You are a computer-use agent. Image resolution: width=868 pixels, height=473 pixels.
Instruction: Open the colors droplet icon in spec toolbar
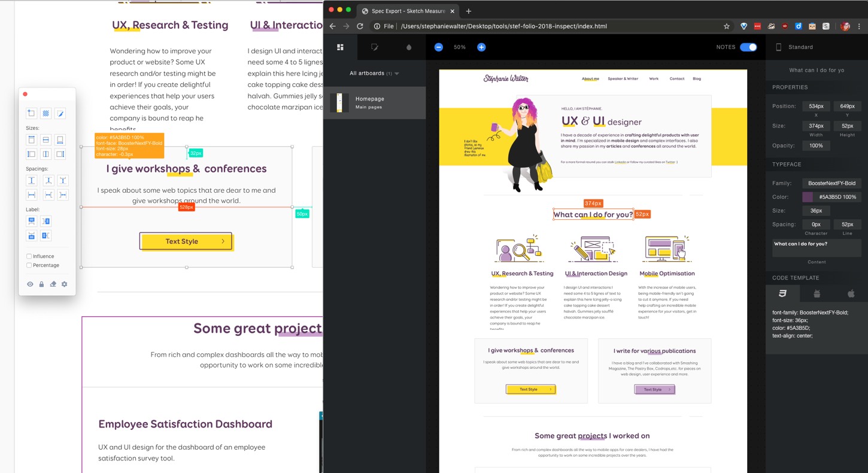409,47
